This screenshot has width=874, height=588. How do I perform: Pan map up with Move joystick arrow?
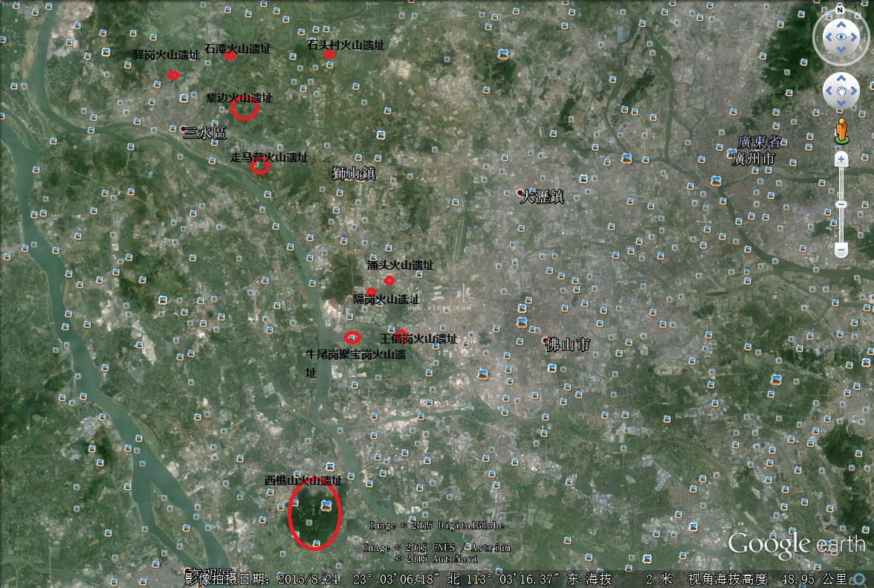[841, 79]
